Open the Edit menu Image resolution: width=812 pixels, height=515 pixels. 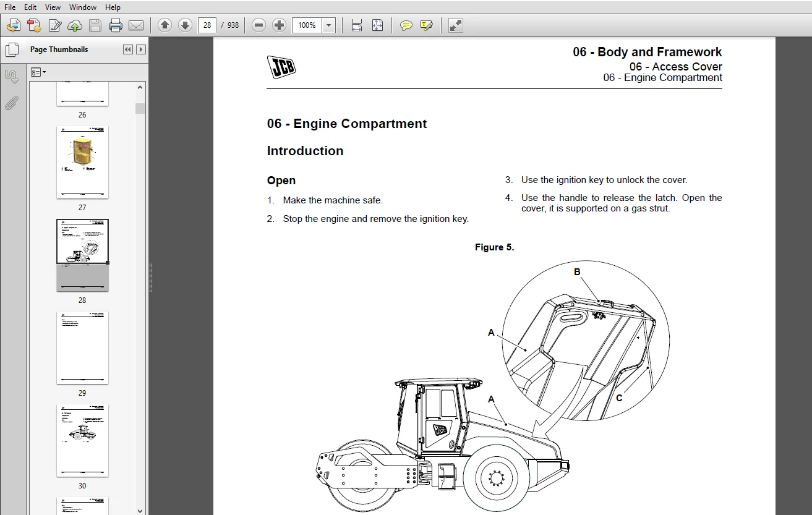(x=30, y=7)
